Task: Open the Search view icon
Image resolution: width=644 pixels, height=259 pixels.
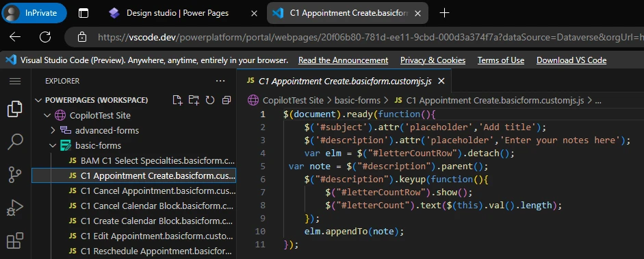Action: tap(15, 142)
